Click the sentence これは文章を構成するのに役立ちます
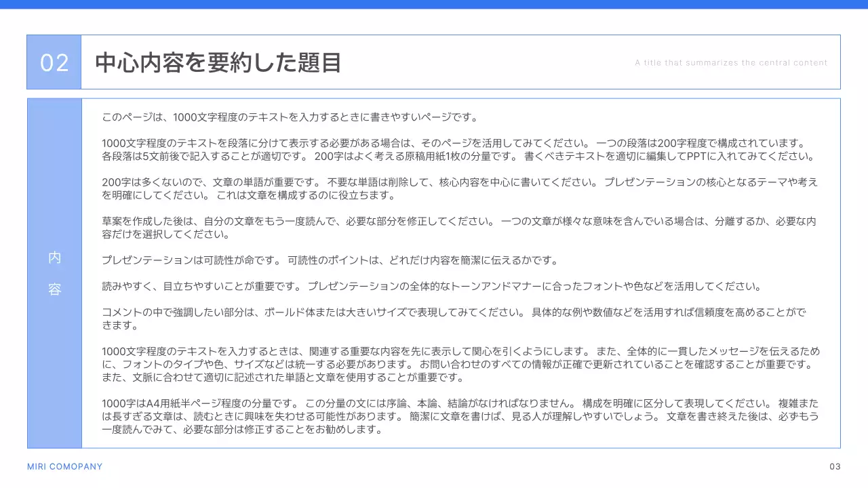Image resolution: width=868 pixels, height=488 pixels. (305, 196)
